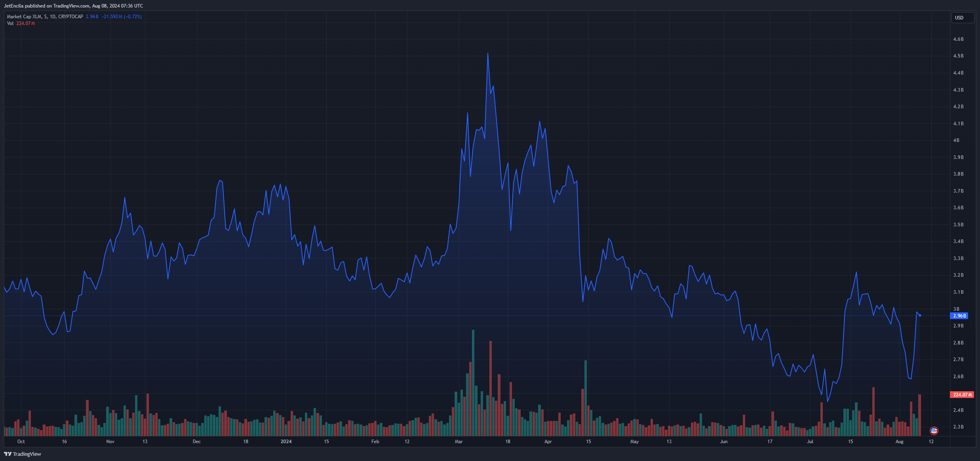
Task: Click the -21.592M change value in legend
Action: click(112, 17)
